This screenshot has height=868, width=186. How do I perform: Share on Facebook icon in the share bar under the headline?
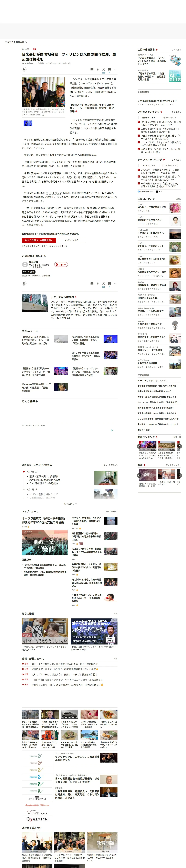98,69
